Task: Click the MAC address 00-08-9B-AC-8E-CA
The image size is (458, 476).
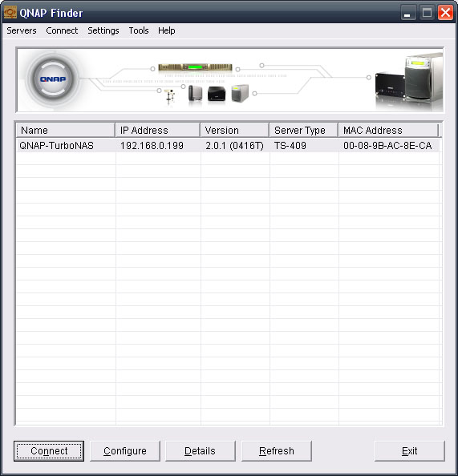Action: [387, 146]
